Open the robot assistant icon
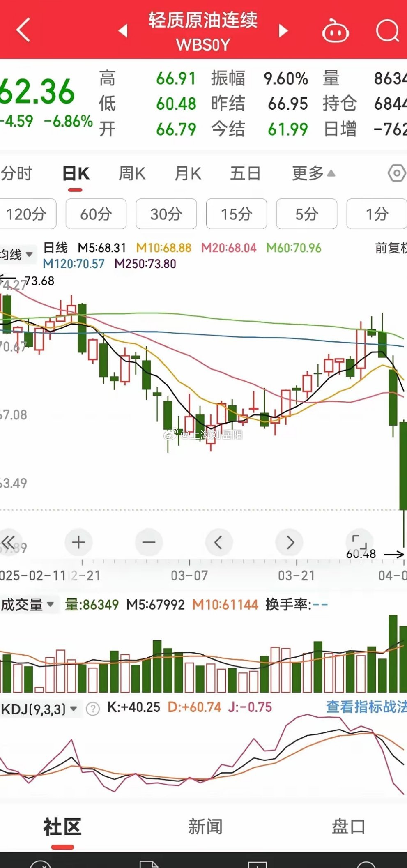This screenshot has width=407, height=868. pyautogui.click(x=335, y=31)
